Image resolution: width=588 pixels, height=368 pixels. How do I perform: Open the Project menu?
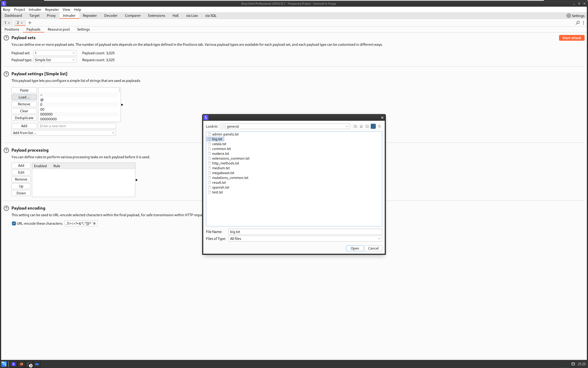point(20,9)
